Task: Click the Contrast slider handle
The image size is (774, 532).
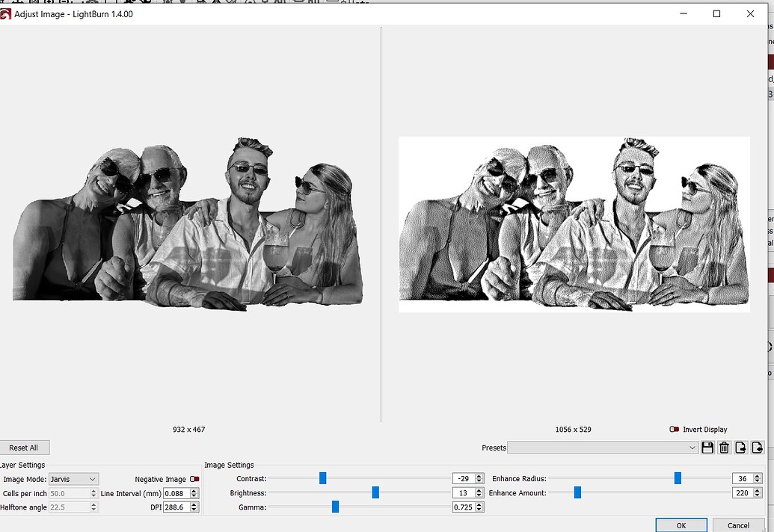Action: click(323, 478)
